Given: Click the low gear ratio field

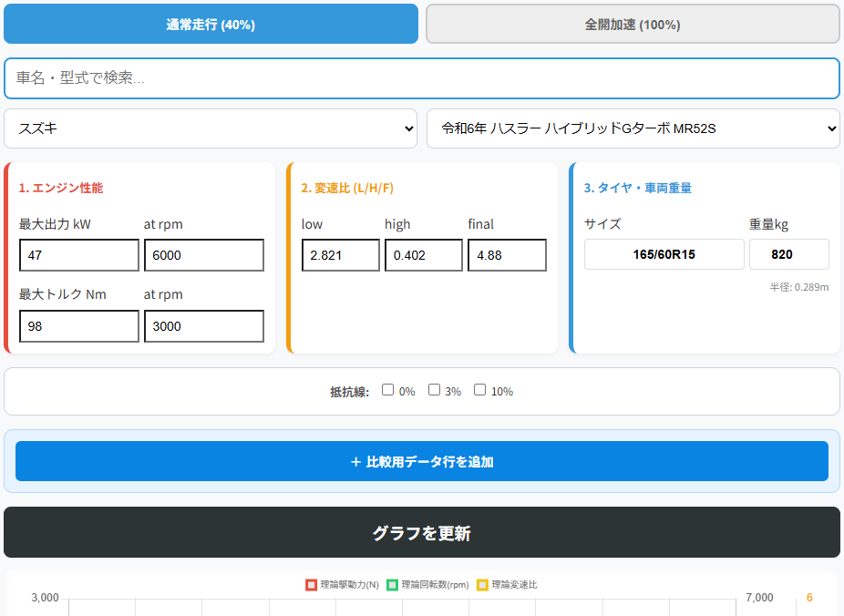Looking at the screenshot, I should point(340,255).
